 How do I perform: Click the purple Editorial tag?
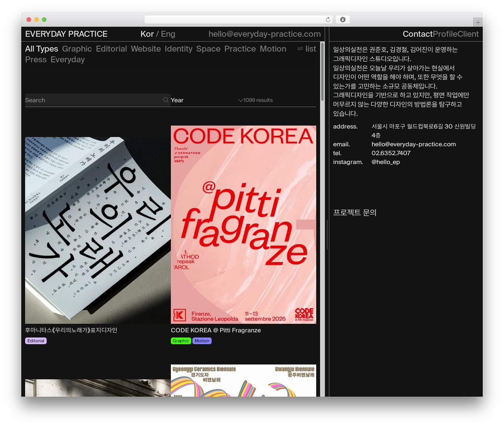click(x=36, y=341)
